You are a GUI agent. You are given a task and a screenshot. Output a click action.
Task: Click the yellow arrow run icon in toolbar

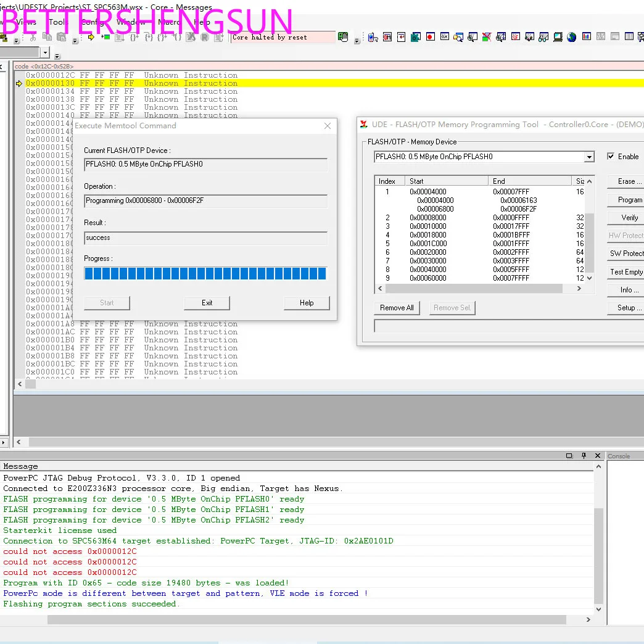(91, 37)
